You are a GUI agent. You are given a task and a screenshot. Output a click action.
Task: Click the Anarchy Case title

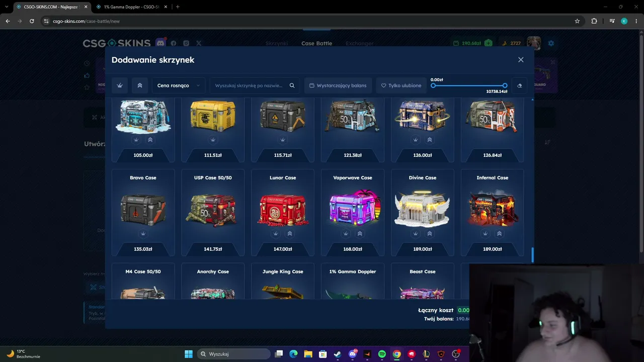click(213, 271)
